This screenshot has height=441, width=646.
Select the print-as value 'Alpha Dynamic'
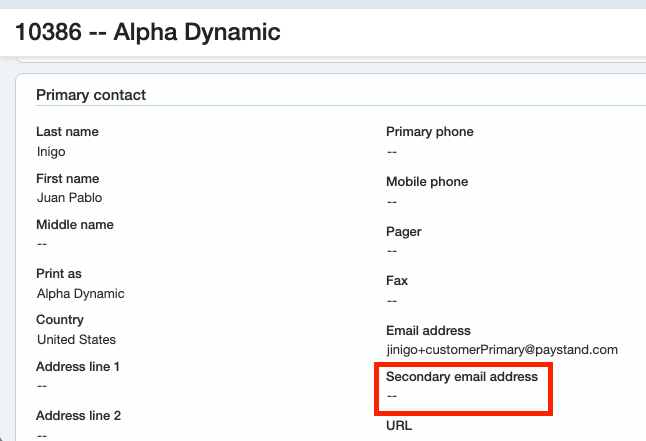click(80, 294)
